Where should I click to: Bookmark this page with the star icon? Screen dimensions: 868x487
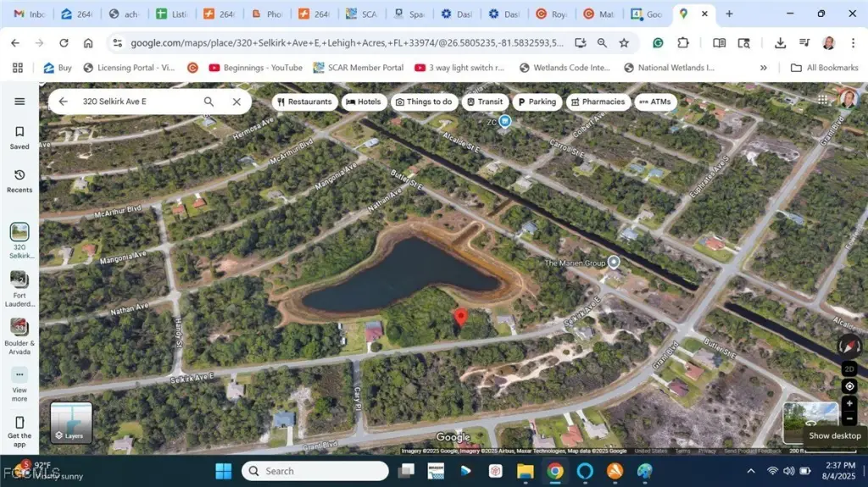coord(624,43)
